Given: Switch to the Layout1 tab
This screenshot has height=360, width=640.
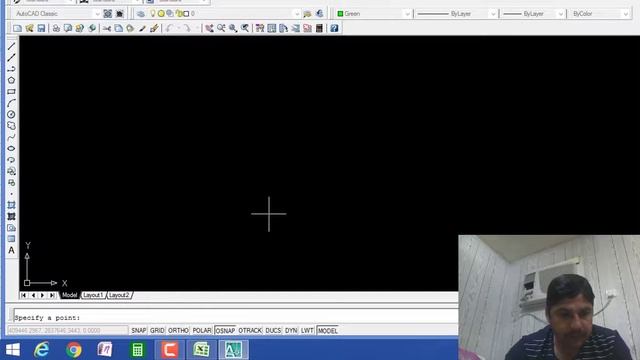Looking at the screenshot, I should (93, 295).
